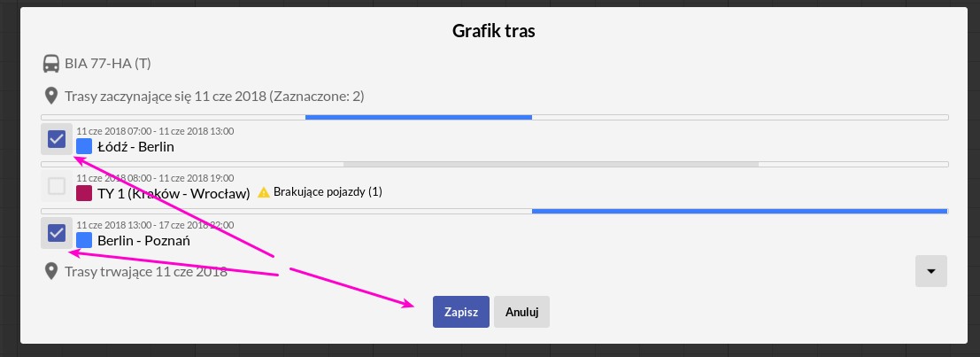Uncheck the Berlin - Poznań route checkbox

57,233
